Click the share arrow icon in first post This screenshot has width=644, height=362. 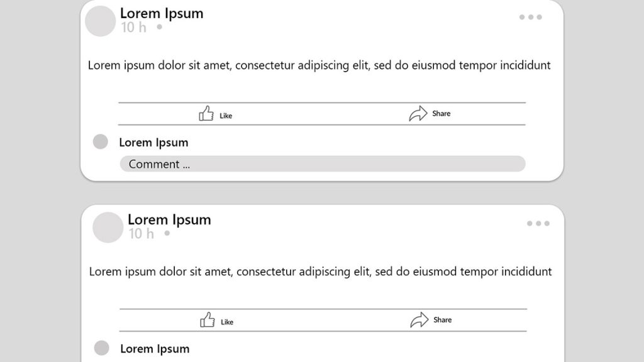coord(418,114)
